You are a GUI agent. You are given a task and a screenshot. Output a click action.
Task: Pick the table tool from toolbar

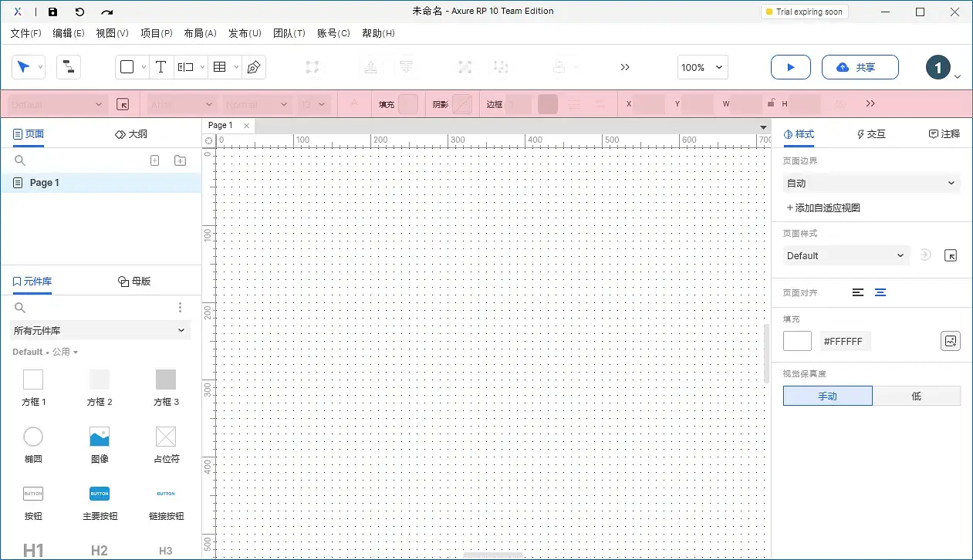(x=218, y=67)
